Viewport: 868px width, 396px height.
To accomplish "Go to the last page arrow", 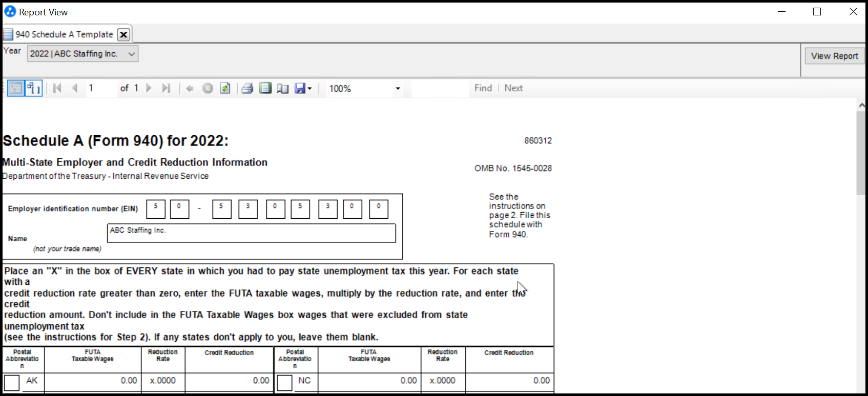I will pyautogui.click(x=166, y=88).
